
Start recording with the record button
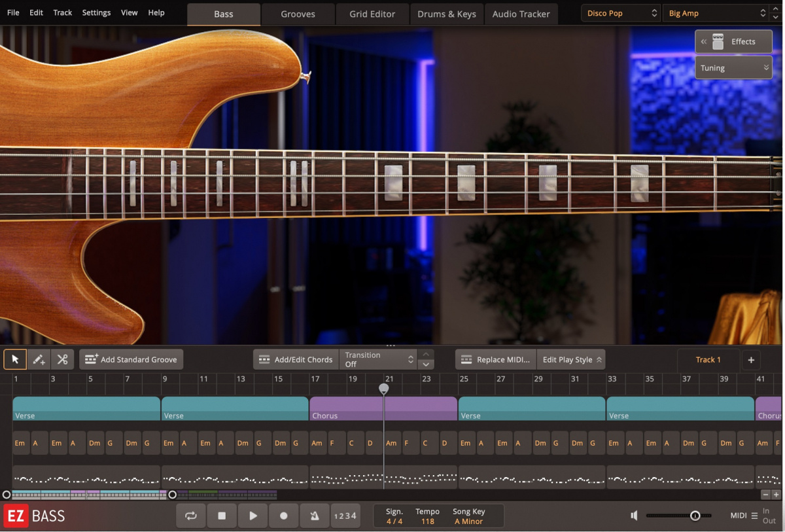[x=283, y=516]
